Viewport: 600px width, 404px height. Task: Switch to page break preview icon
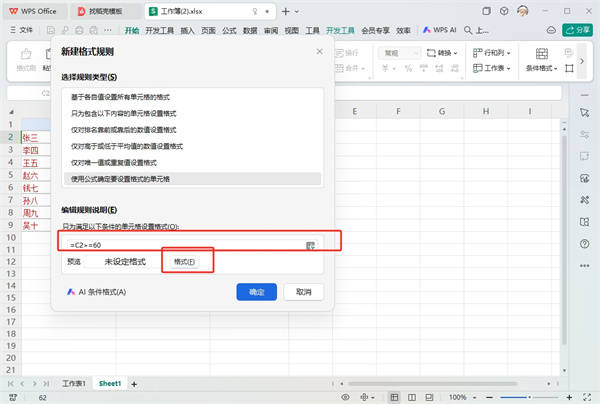pos(429,397)
